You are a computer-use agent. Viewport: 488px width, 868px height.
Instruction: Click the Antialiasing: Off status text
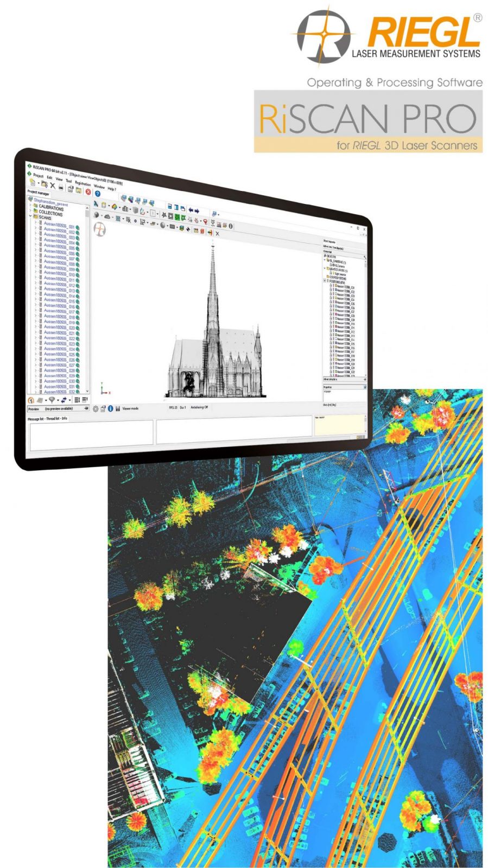[199, 407]
